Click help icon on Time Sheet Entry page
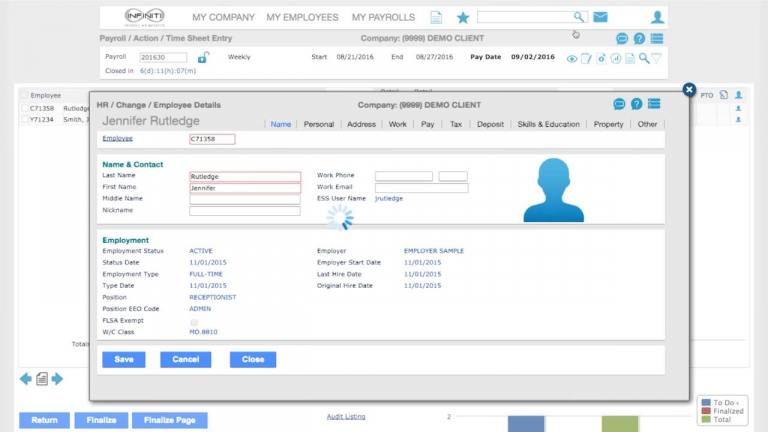Viewport: 768px width, 432px height. pos(639,38)
